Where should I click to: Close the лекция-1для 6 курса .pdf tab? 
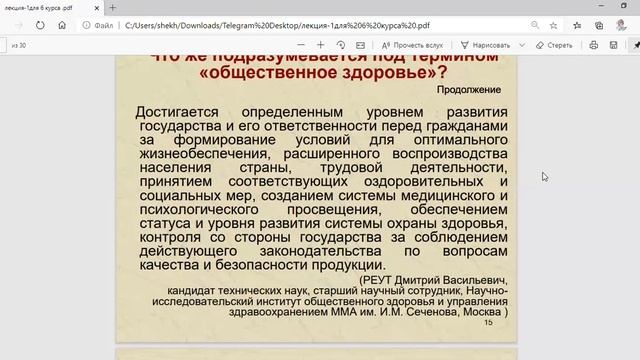(97, 8)
